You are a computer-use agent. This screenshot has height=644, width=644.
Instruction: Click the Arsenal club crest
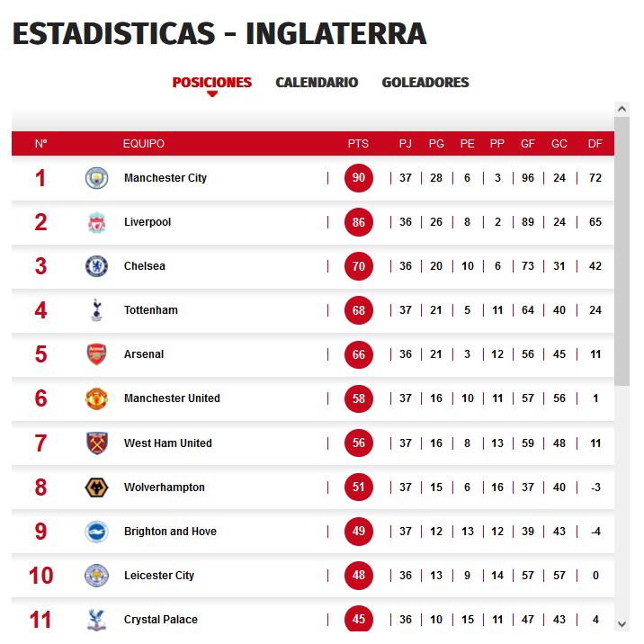tap(96, 354)
